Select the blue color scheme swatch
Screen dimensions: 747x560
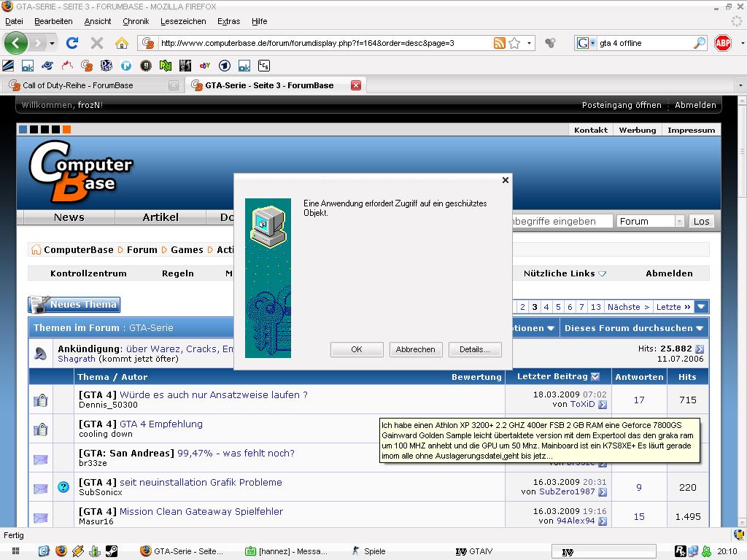[x=23, y=130]
